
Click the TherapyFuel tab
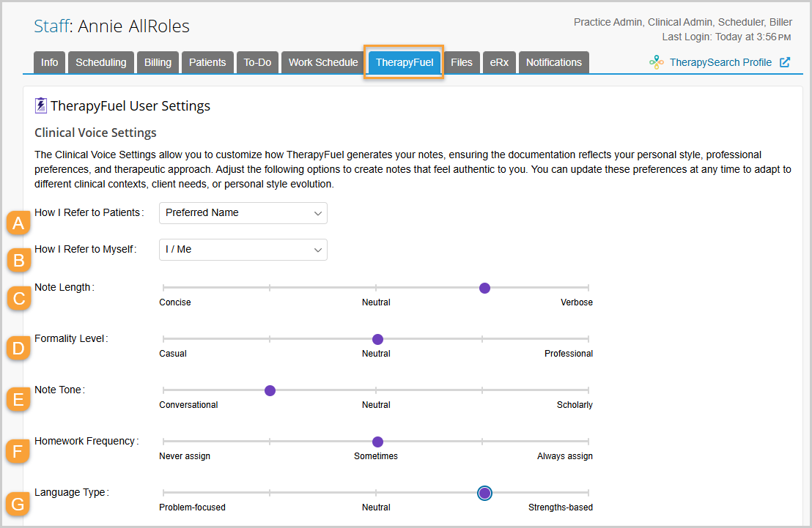(405, 63)
